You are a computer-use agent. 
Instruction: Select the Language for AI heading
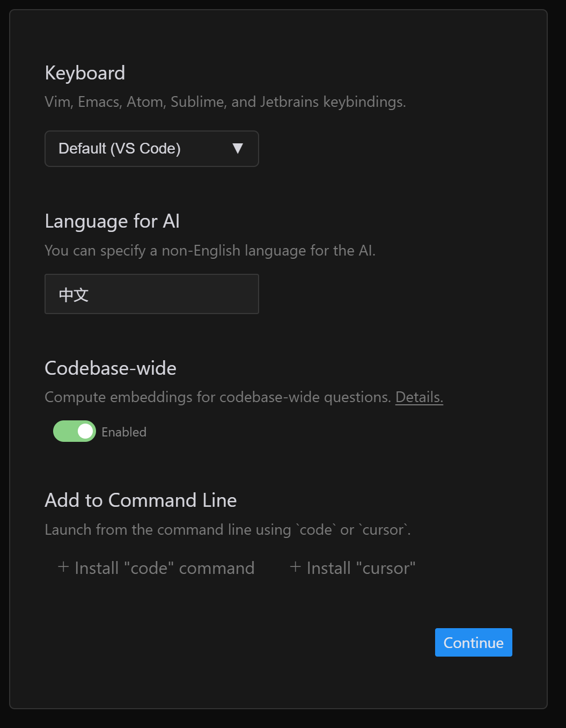(x=112, y=221)
